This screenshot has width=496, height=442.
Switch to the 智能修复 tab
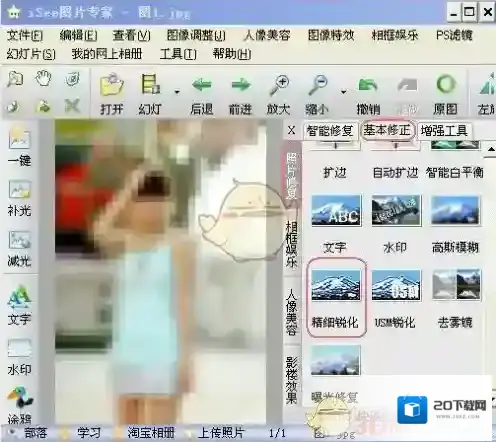tap(330, 131)
